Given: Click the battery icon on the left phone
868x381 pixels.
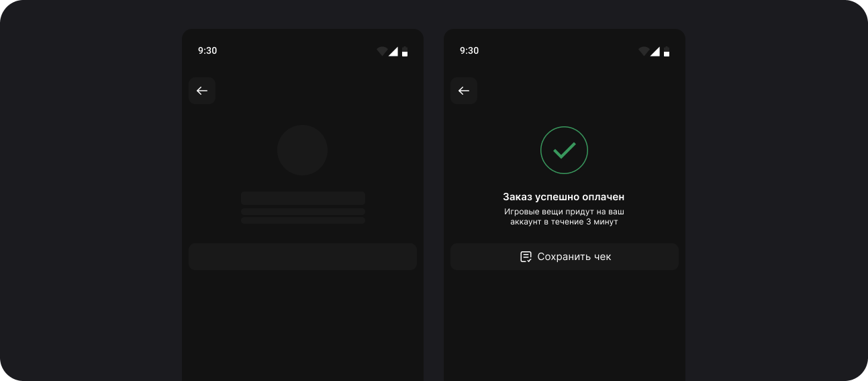Looking at the screenshot, I should point(405,52).
